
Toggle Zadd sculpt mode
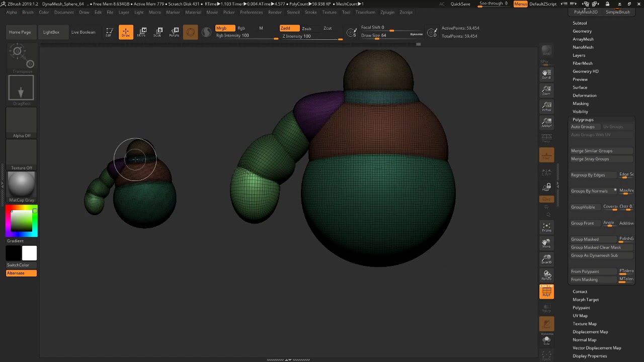pyautogui.click(x=289, y=28)
